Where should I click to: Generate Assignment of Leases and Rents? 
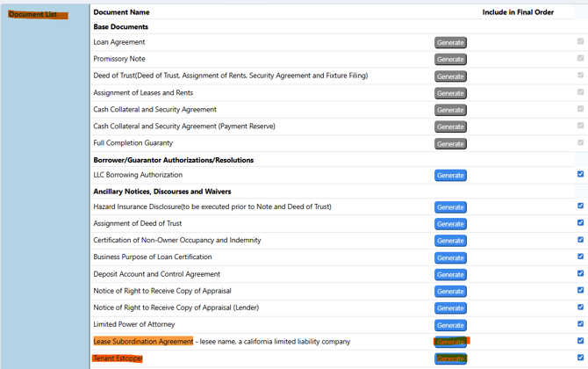click(x=450, y=93)
